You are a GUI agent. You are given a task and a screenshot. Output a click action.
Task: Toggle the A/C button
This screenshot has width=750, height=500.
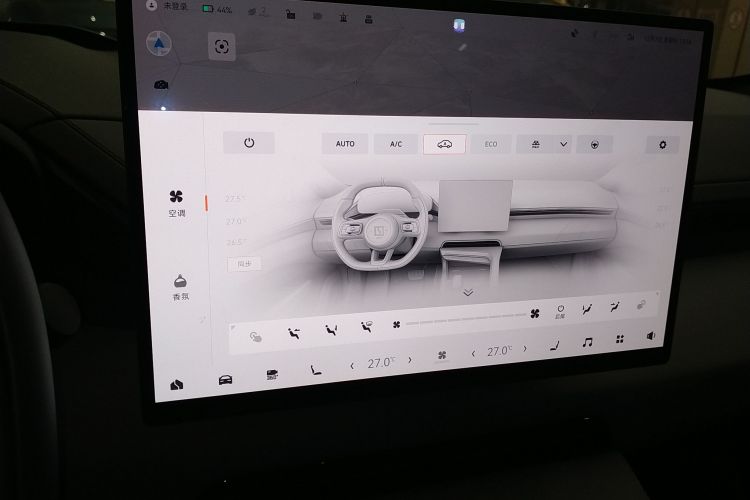[x=396, y=144]
